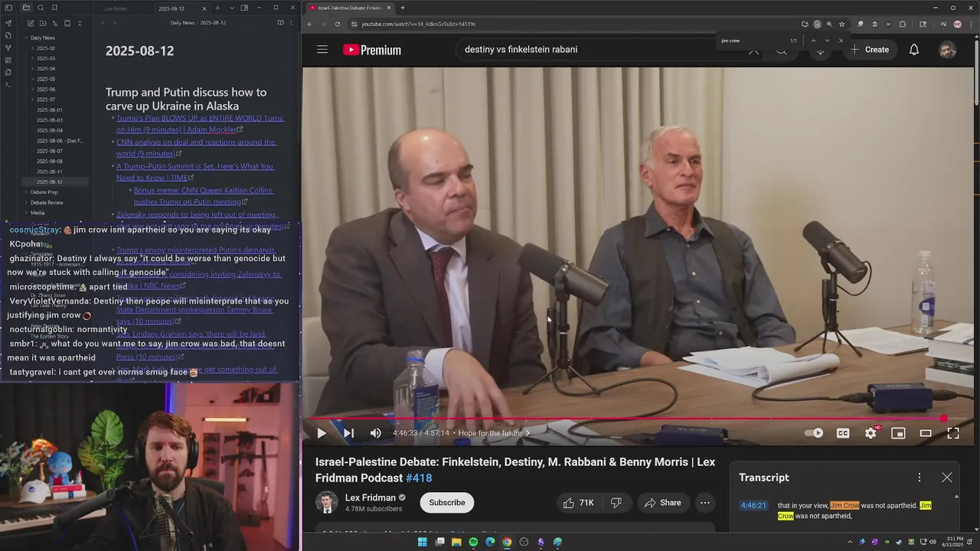Viewport: 980px width, 551px height.
Task: Open Lex Fridman channel name link
Action: (x=371, y=497)
